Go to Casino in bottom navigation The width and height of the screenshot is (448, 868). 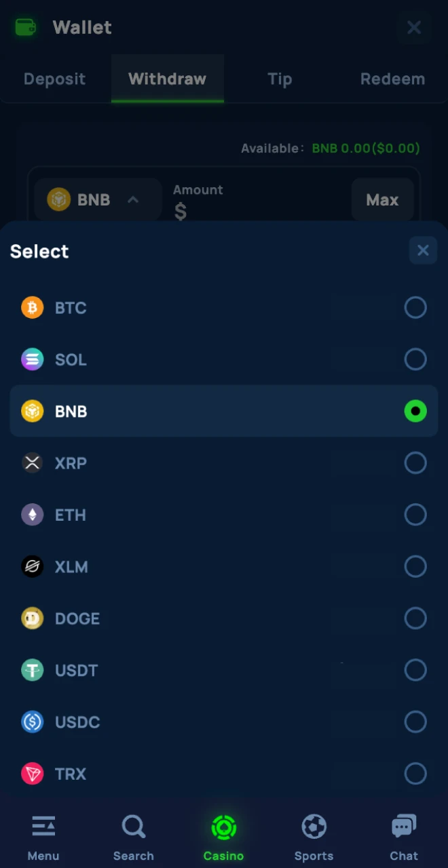coord(223,837)
